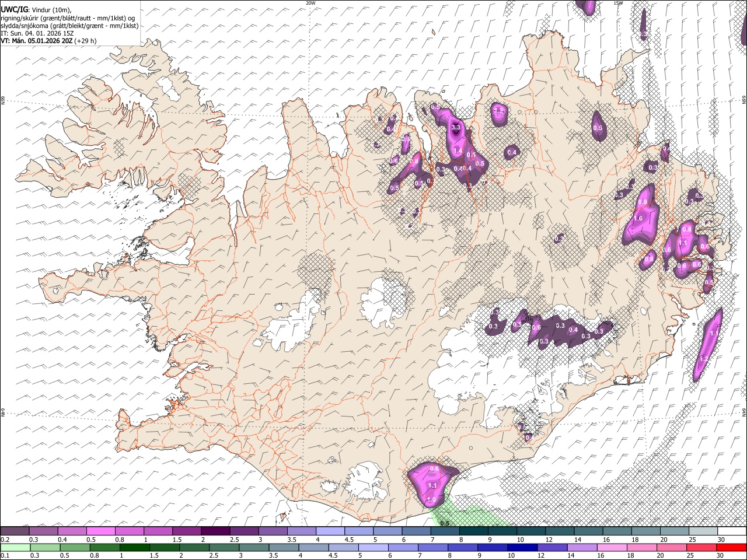This screenshot has height=560, width=747.
Task: Click the '25' label under the bottom legend row
Action: [692, 556]
